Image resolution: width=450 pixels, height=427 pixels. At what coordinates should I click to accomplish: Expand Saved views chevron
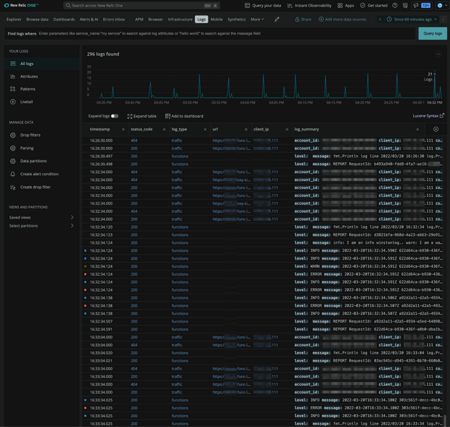(72, 217)
